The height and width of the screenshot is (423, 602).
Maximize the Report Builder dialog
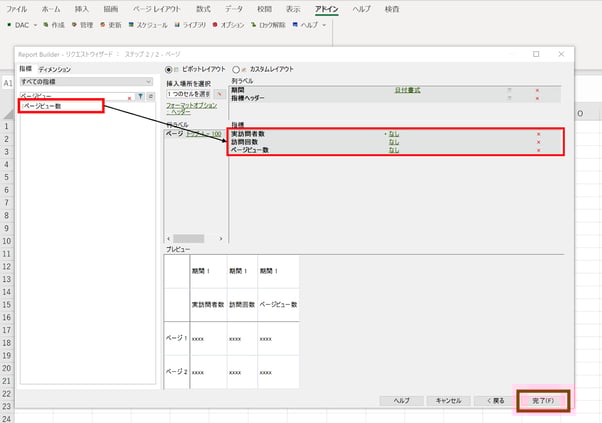pos(536,54)
